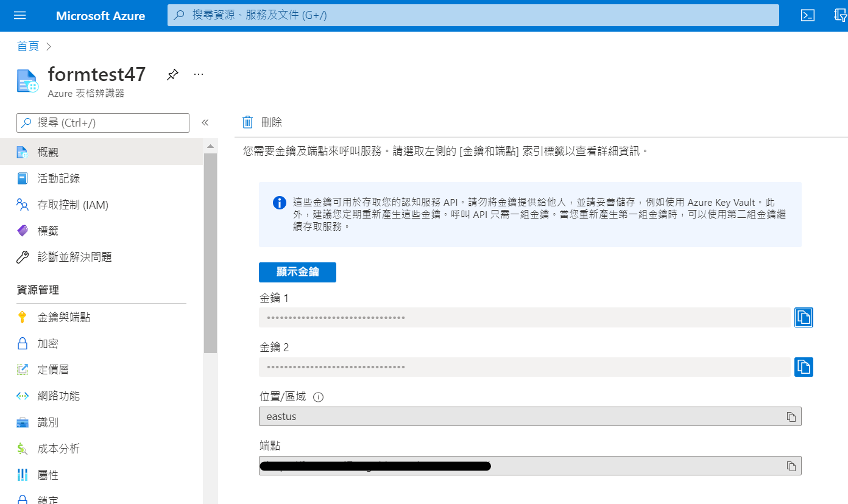Copy the eastus location value

(x=791, y=417)
